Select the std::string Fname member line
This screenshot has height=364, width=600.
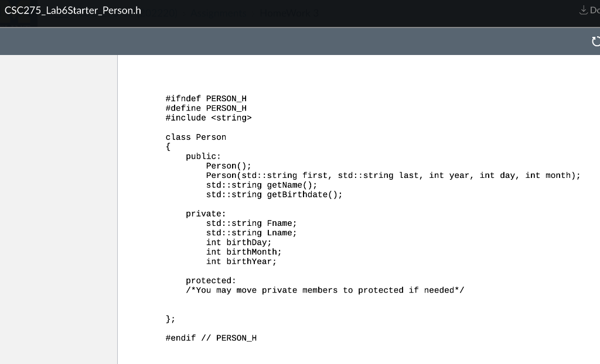tap(251, 223)
